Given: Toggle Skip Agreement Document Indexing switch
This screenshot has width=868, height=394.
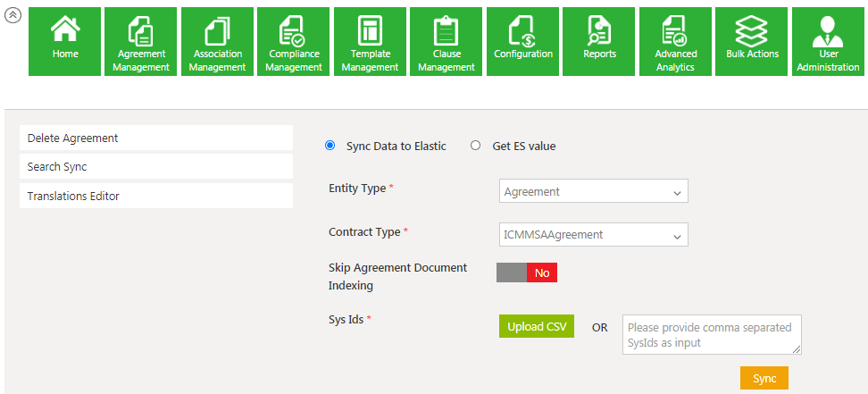Looking at the screenshot, I should [527, 272].
